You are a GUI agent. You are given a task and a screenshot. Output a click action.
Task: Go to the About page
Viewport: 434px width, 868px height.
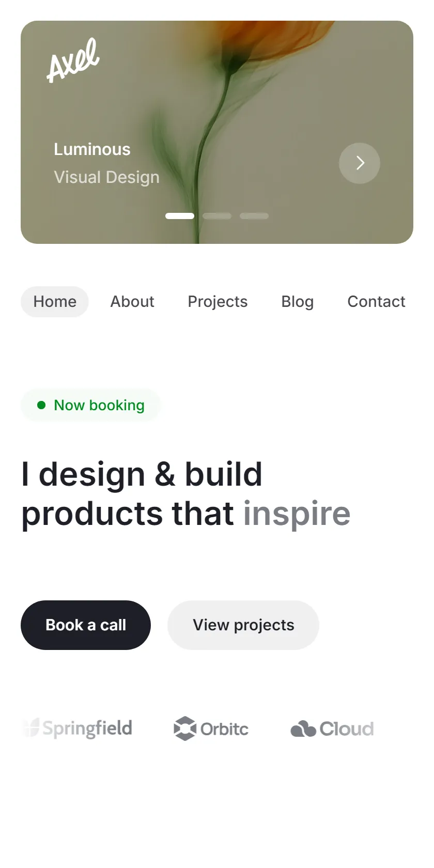[132, 302]
